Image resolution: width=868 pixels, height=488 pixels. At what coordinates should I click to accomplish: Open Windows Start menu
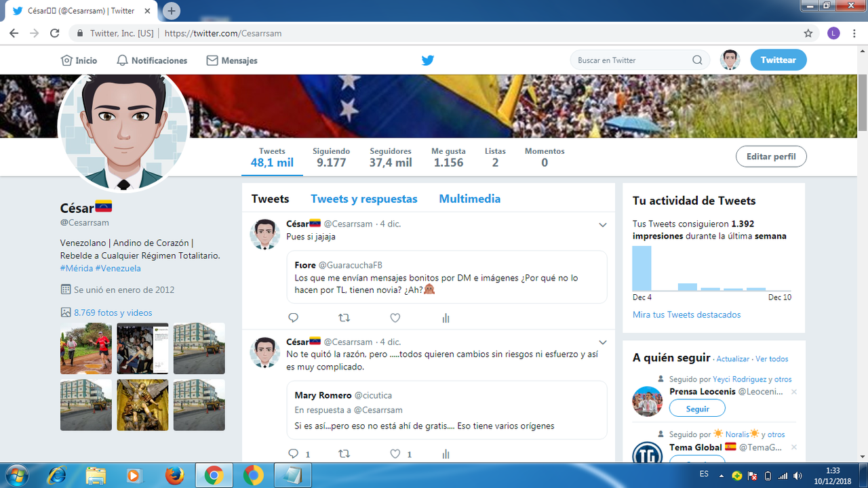tap(16, 475)
